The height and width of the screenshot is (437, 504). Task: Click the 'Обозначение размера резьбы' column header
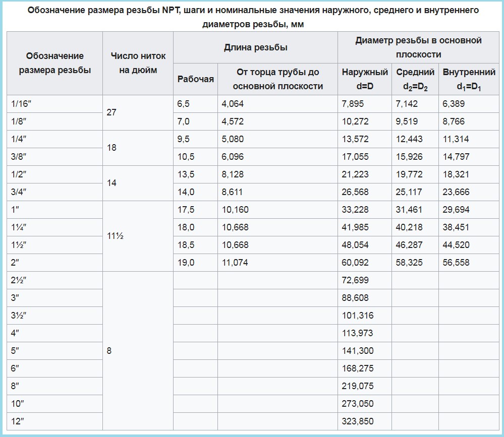(55, 63)
